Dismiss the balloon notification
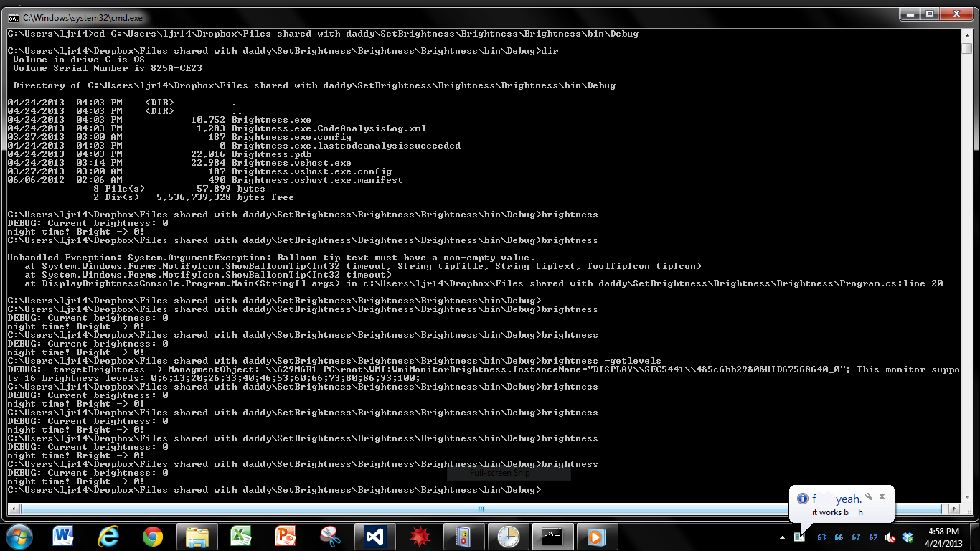 pyautogui.click(x=882, y=496)
